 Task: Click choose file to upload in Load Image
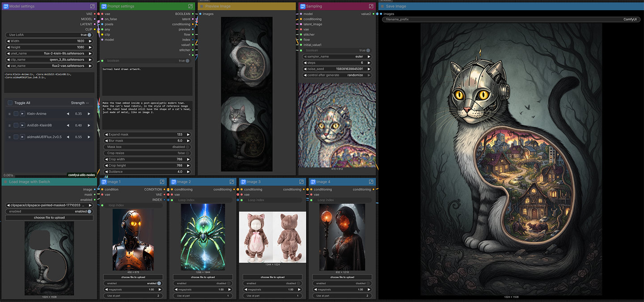click(x=49, y=217)
